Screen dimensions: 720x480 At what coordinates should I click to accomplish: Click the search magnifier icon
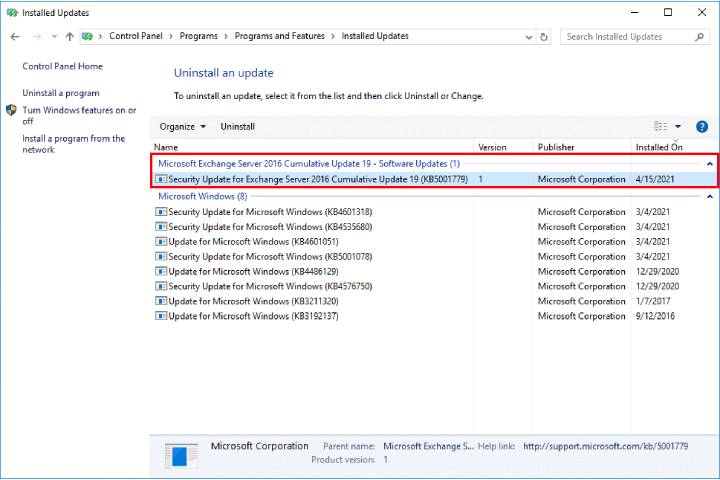coord(699,37)
